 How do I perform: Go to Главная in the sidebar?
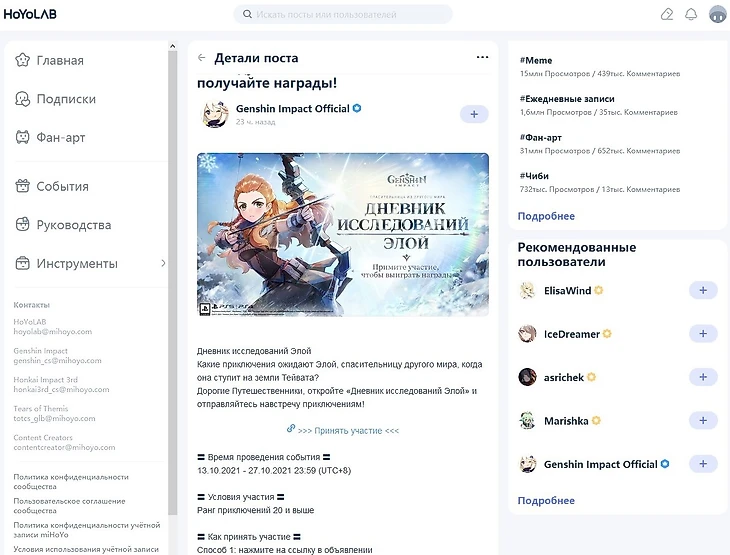click(x=49, y=60)
